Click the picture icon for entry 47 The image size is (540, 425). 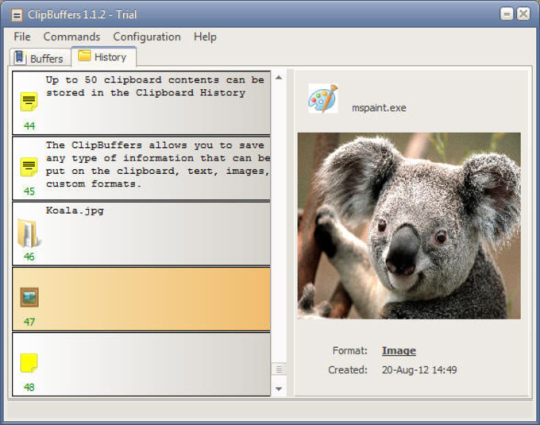[x=29, y=297]
